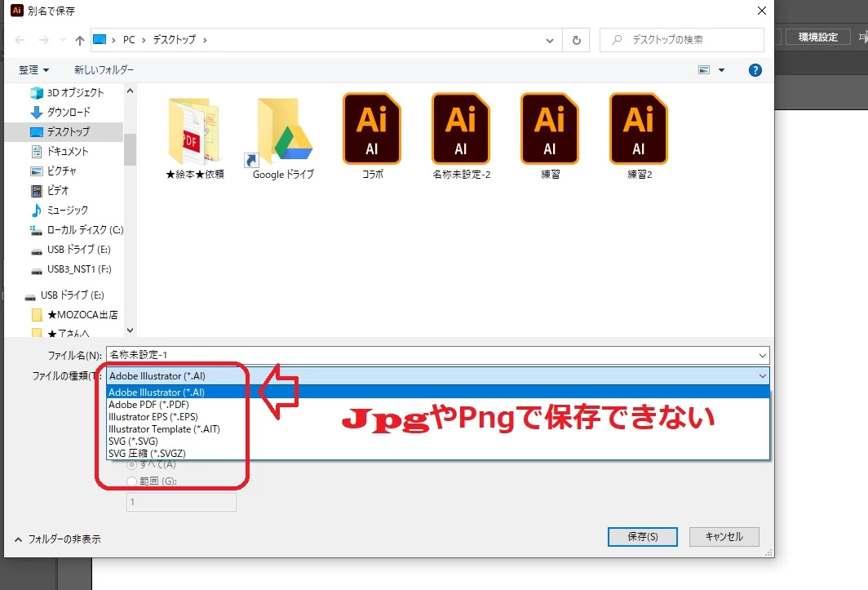This screenshot has height=590, width=868.
Task: Open view options dropdown arrow
Action: tap(721, 70)
